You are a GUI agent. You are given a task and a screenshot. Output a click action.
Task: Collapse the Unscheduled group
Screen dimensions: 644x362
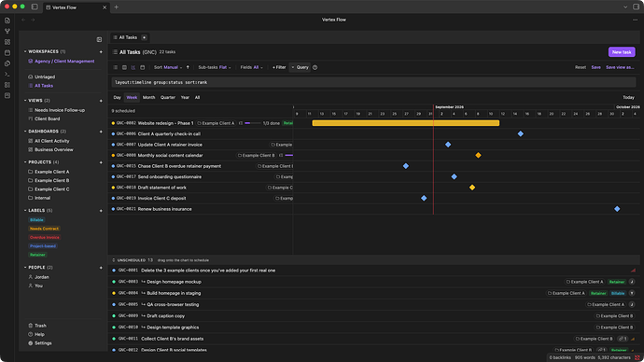[x=114, y=260]
